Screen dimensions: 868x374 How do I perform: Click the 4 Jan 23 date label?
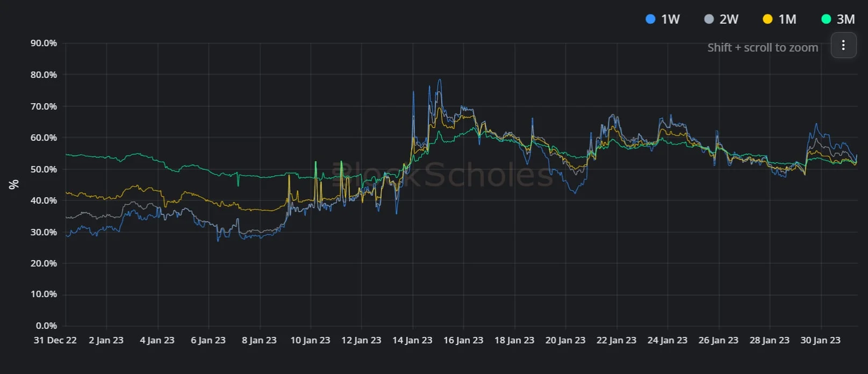tap(157, 340)
